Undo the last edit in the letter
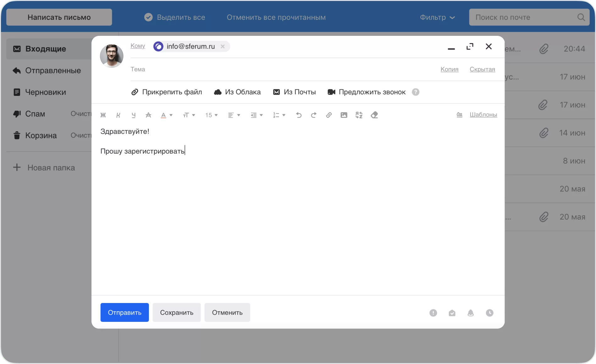596x364 pixels. pos(299,115)
